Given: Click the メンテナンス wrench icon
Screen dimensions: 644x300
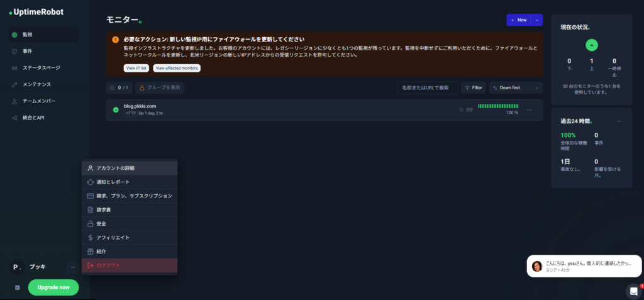Looking at the screenshot, I should pos(14,84).
